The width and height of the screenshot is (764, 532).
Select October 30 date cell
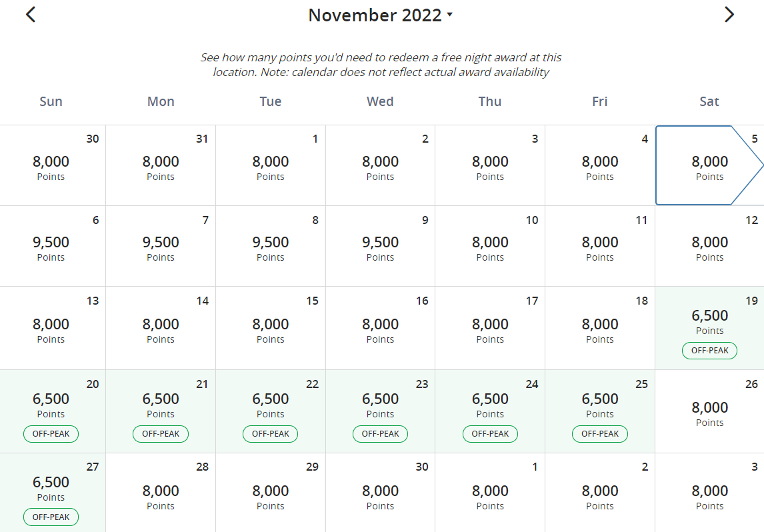click(51, 166)
